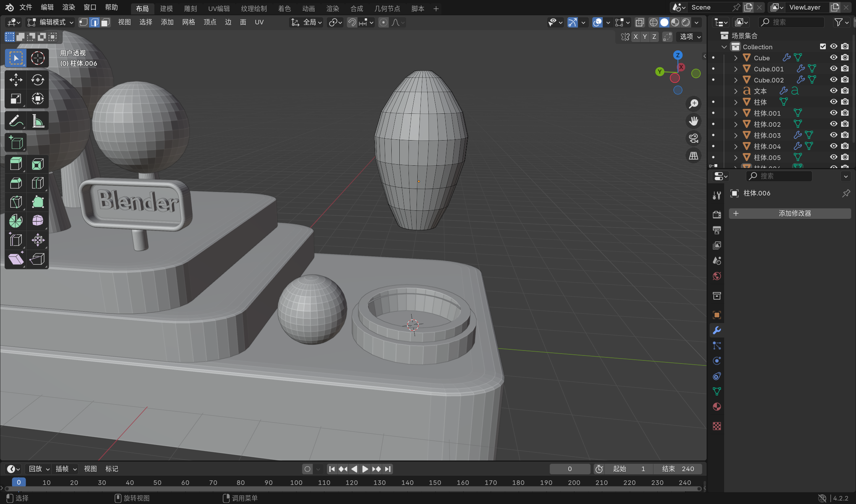Switch to the UV编辑 workspace tab
The width and height of the screenshot is (856, 504).
(219, 8)
